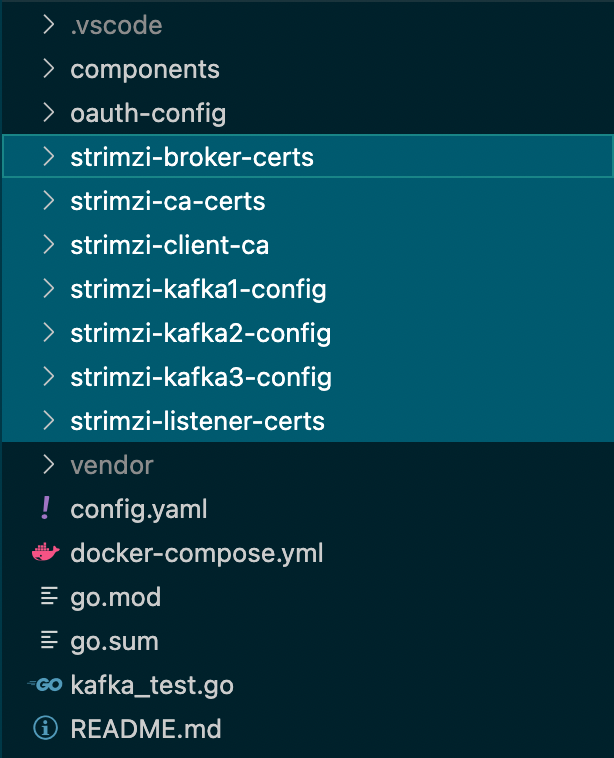Open the strimzi-kafka1-config folder
614x758 pixels.
coord(198,289)
